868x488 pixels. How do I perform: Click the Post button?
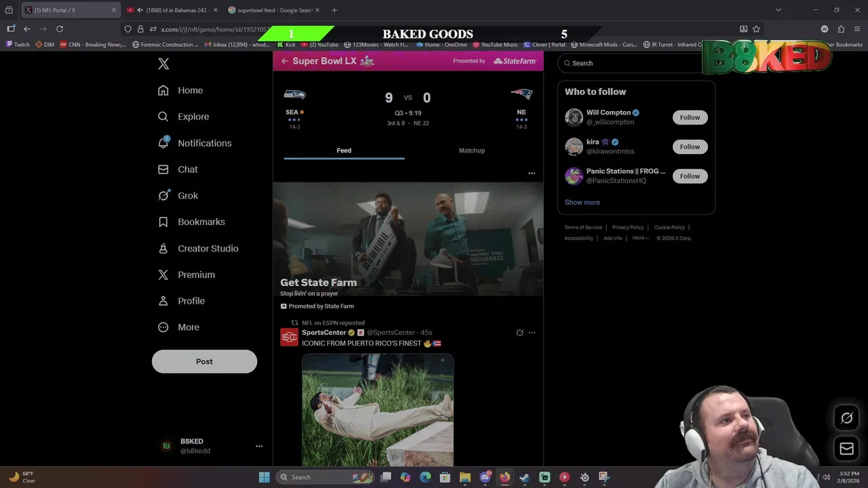(x=204, y=361)
